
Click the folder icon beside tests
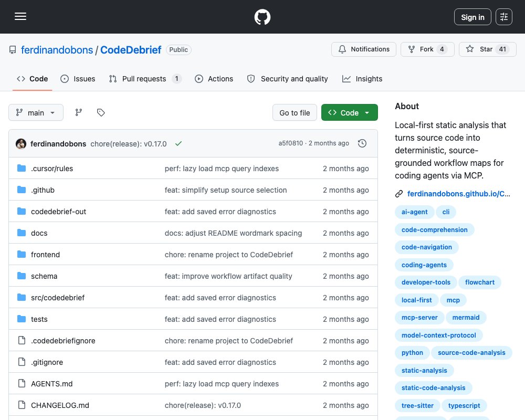click(22, 319)
